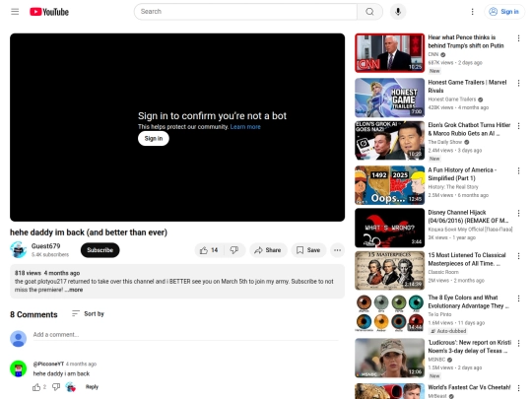Open the Learn more link
This screenshot has height=399, width=532.
(x=245, y=127)
